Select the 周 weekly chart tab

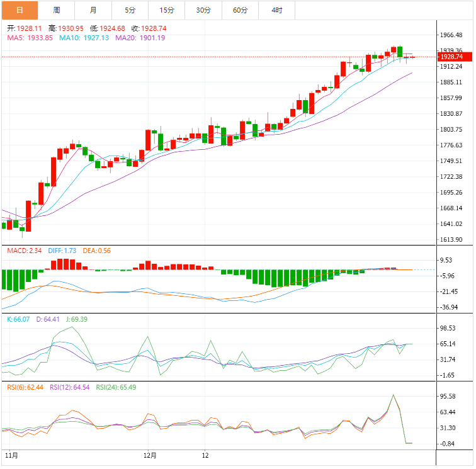click(57, 10)
